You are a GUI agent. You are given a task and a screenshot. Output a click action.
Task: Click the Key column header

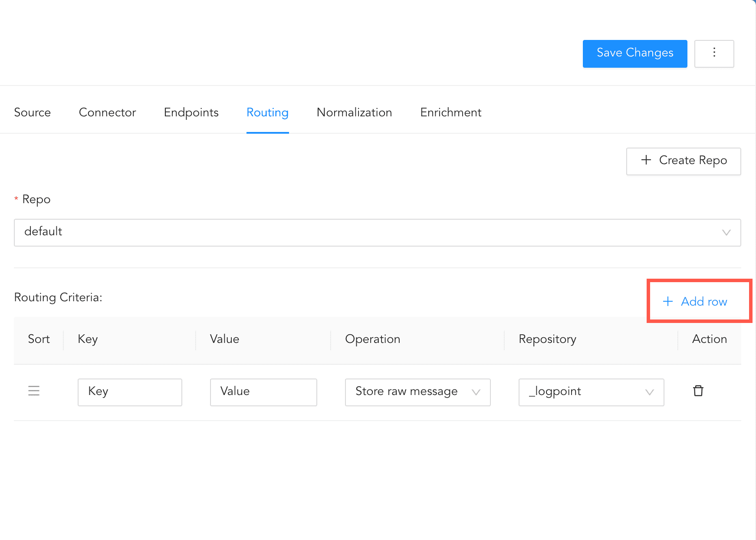[88, 339]
